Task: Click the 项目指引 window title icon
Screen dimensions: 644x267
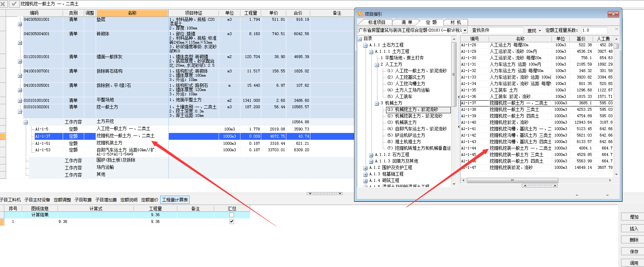Action: coord(361,14)
